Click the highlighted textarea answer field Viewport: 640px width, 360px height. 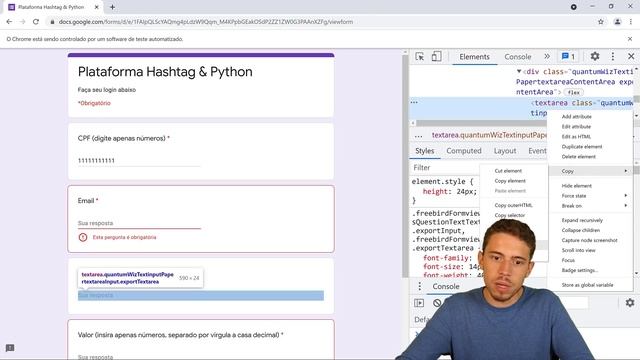click(x=201, y=295)
